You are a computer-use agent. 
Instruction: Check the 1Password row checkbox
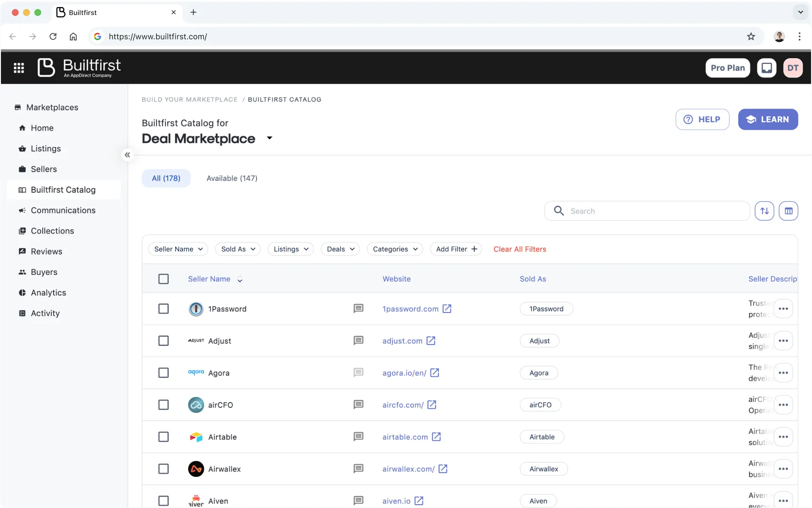[x=164, y=309]
